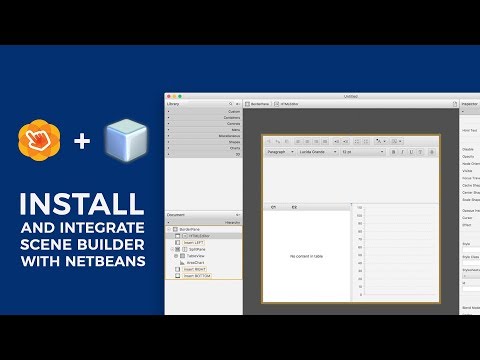This screenshot has height=360, width=480.
Task: Open the text background color picker
Action: [x=397, y=141]
